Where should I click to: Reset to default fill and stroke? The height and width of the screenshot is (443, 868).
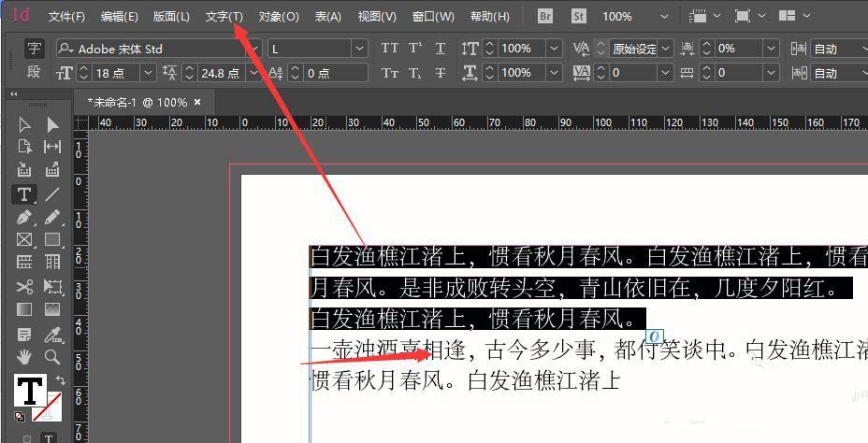[x=20, y=416]
